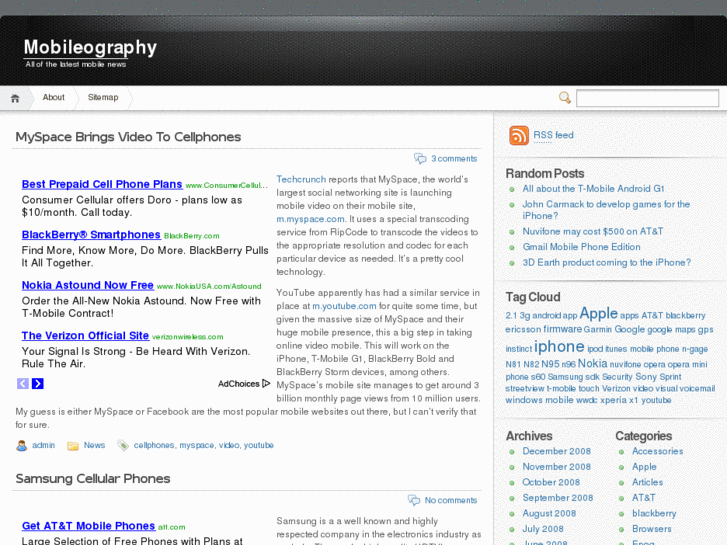
Task: Select the Garmin tag in Tag Cloud
Action: 598,329
